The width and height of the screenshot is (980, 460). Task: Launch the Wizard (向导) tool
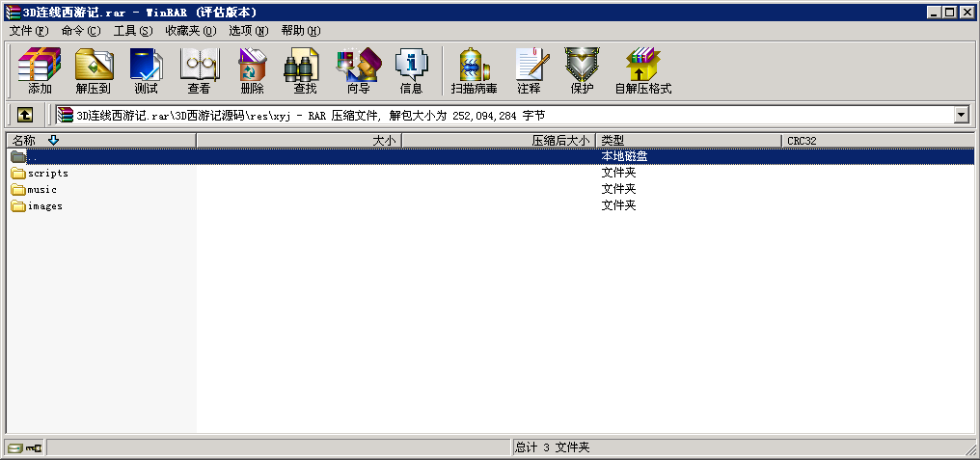[358, 71]
